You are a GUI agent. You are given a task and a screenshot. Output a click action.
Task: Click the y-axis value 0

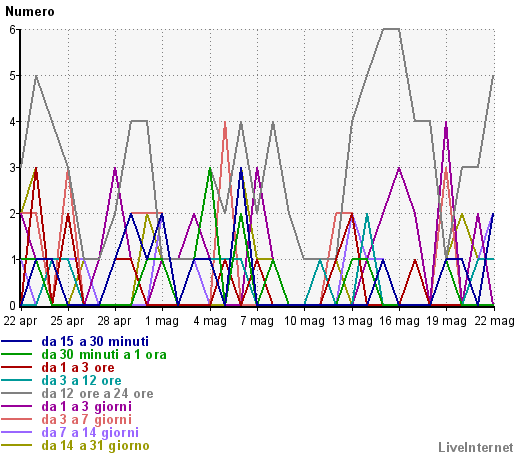pos(13,306)
